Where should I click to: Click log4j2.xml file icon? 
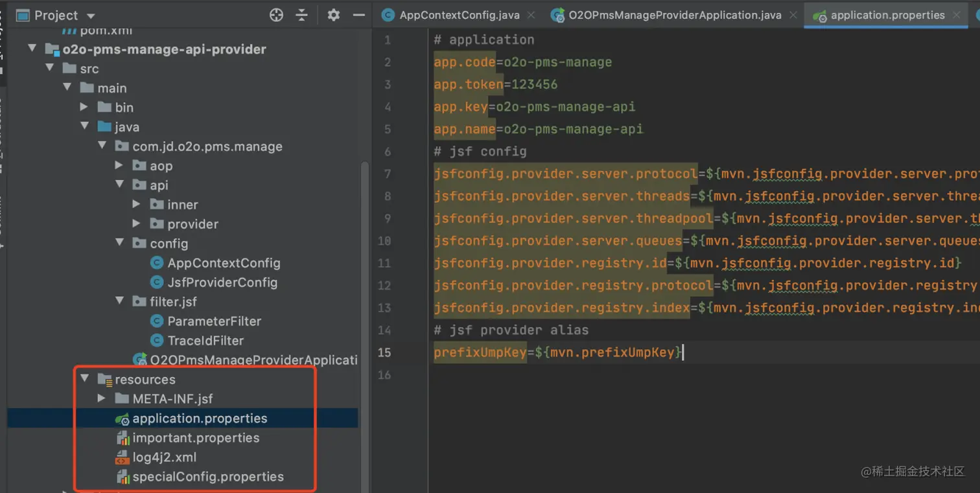coord(122,457)
